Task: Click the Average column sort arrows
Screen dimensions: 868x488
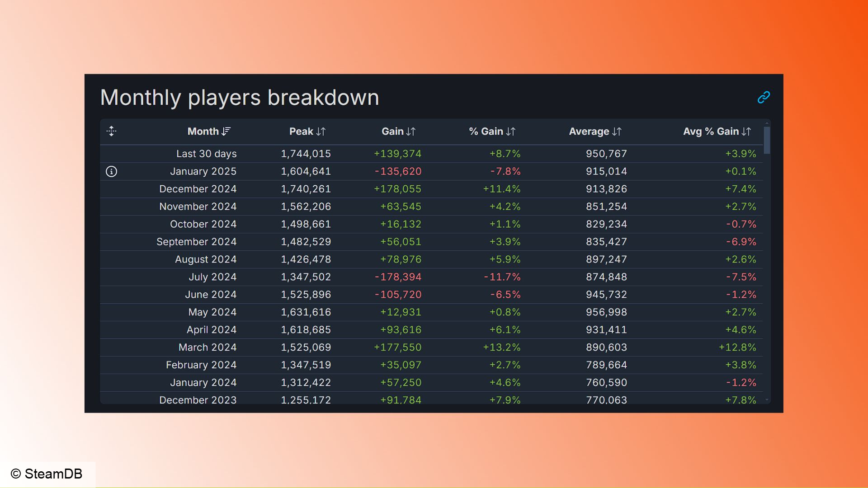Action: pyautogui.click(x=617, y=131)
